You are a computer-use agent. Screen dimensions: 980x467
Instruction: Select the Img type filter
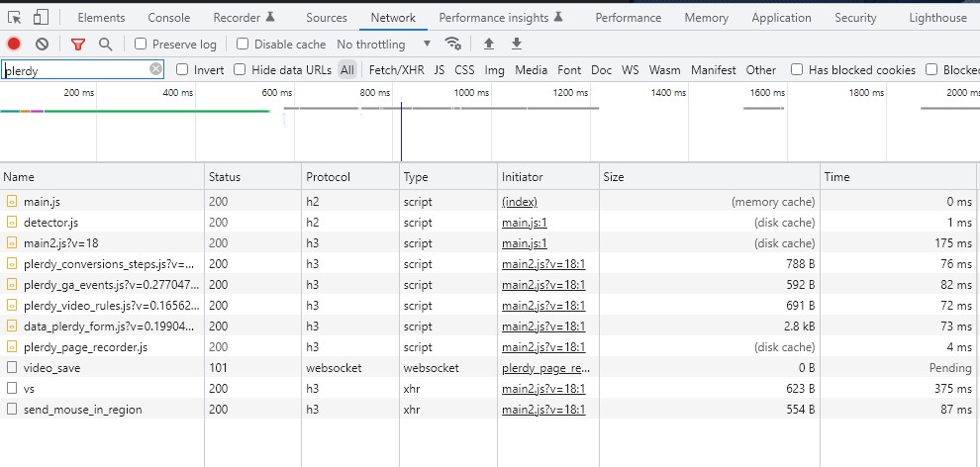(x=494, y=70)
